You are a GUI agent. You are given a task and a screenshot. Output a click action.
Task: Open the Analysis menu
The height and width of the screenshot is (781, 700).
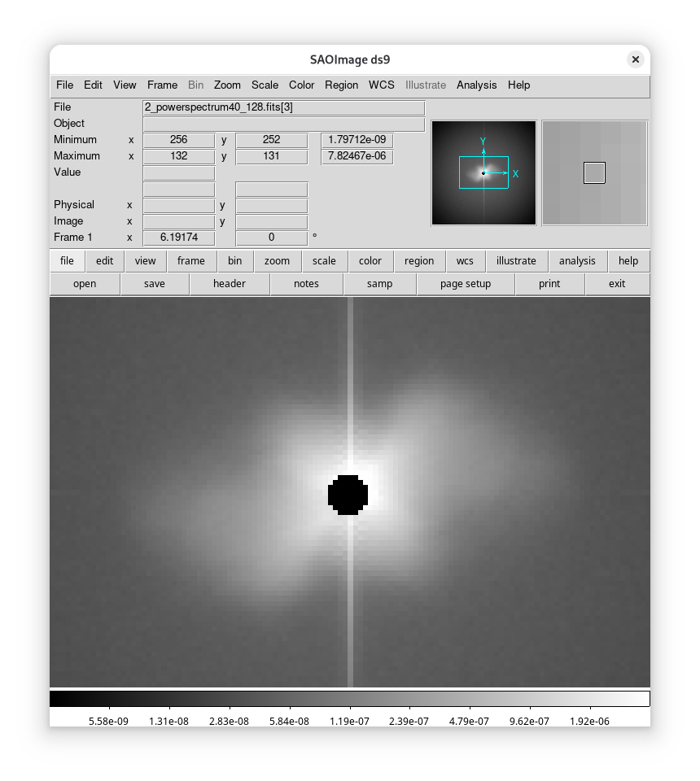[x=476, y=85]
